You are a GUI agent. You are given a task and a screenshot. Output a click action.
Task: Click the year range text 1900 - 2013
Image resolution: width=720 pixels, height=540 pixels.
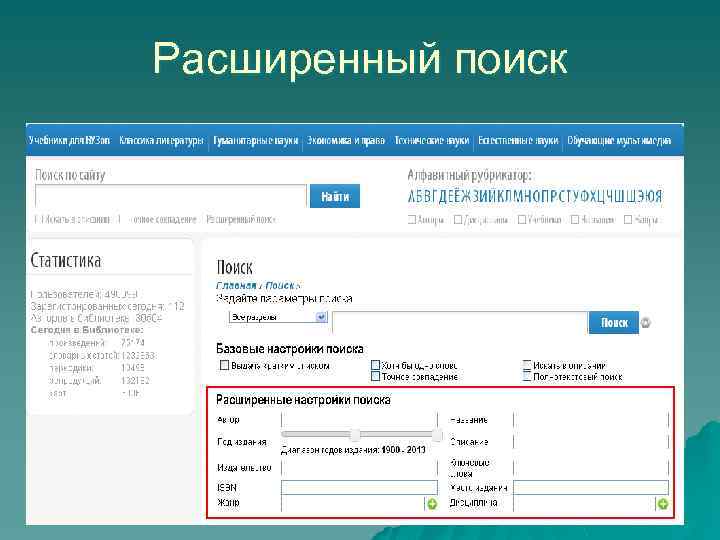403,450
